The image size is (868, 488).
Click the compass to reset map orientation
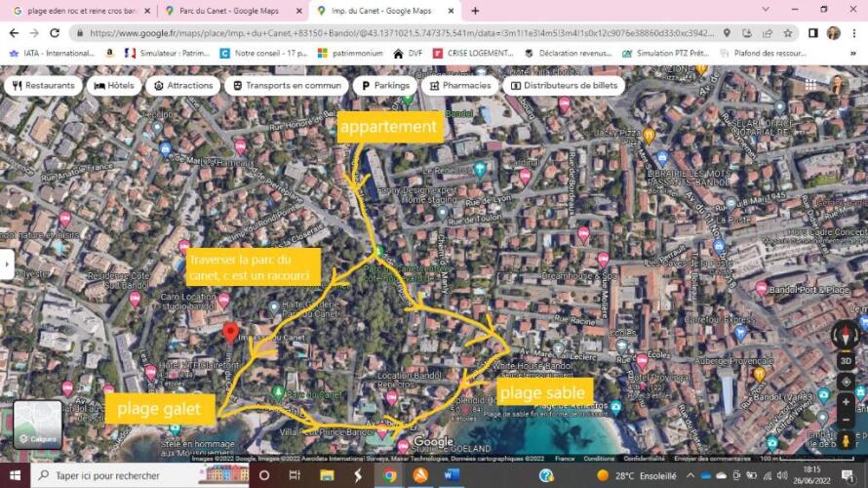[x=846, y=336]
